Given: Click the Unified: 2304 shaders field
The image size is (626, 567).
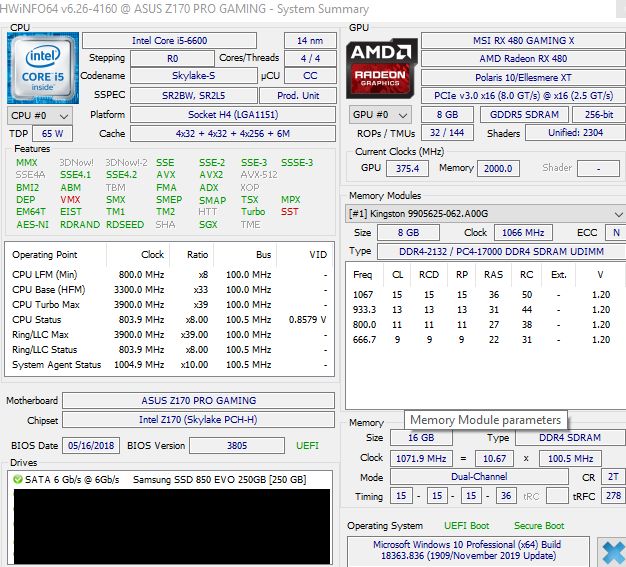Looking at the screenshot, I should click(x=575, y=133).
